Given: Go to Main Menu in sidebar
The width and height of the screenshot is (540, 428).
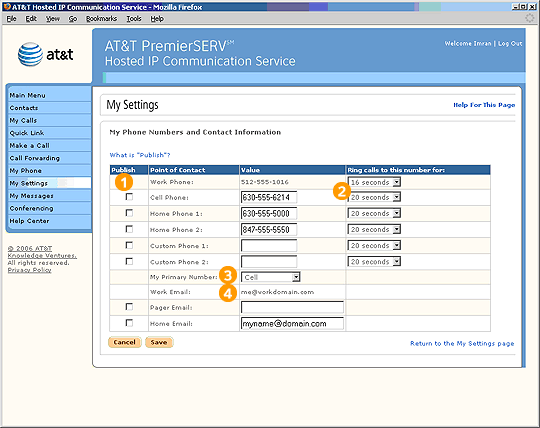Looking at the screenshot, I should point(50,95).
